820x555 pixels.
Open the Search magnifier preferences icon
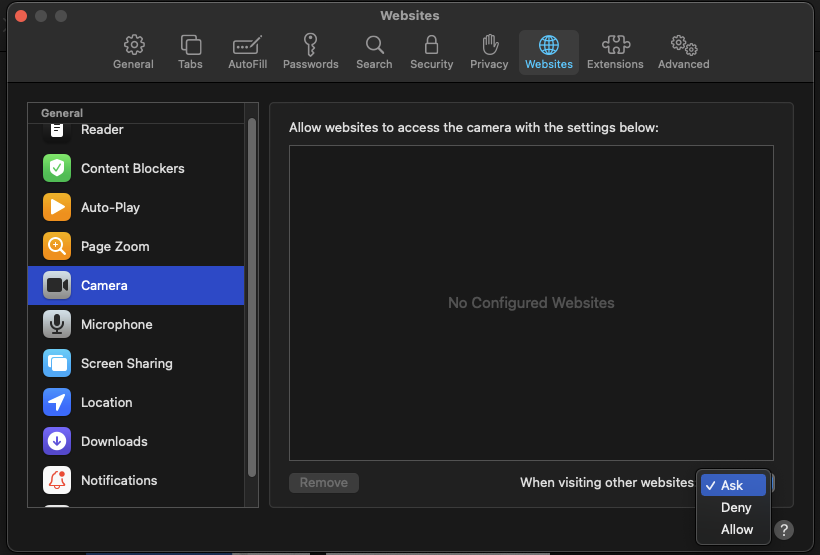tap(374, 45)
